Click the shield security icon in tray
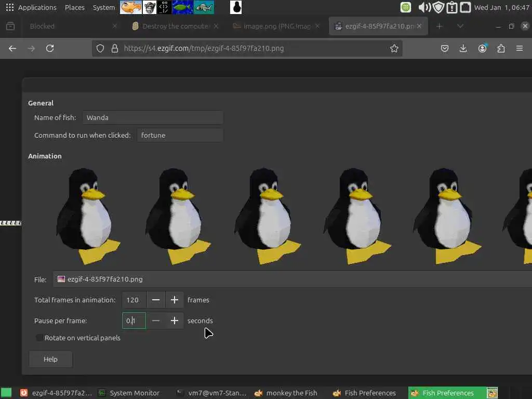Viewport: 532px width, 399px height. tap(438, 7)
